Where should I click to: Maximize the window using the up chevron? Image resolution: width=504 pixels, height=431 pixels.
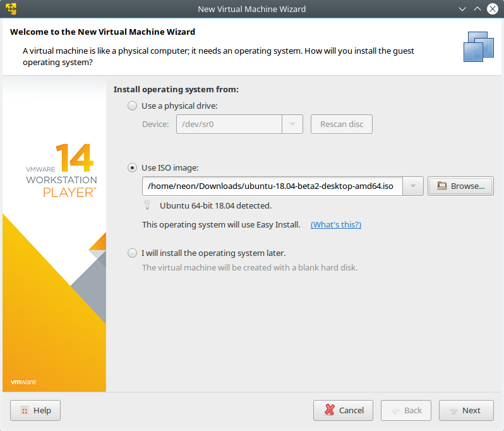(x=477, y=9)
